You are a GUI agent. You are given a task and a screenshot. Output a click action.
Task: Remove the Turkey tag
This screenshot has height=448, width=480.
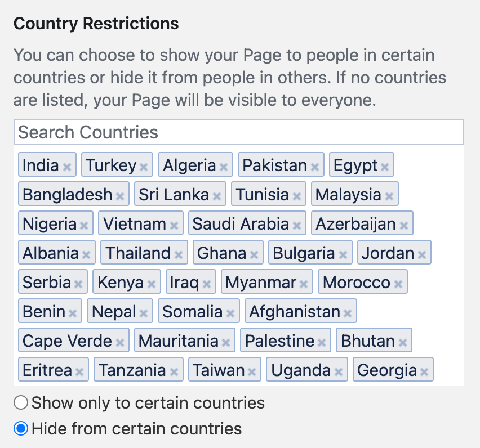(144, 167)
